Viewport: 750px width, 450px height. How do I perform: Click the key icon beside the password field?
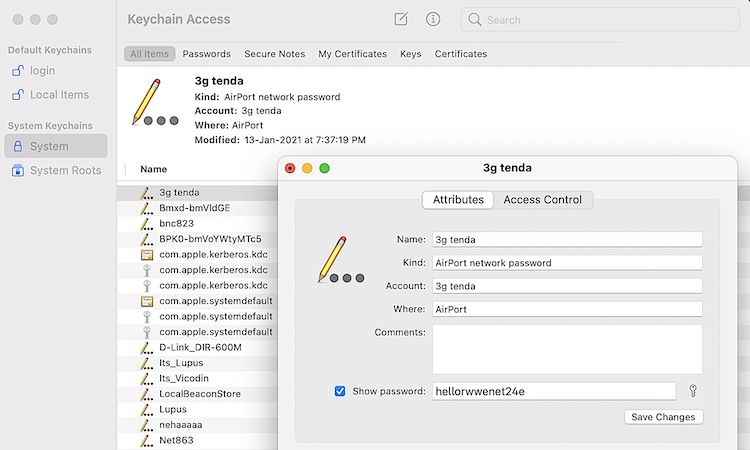(x=693, y=391)
